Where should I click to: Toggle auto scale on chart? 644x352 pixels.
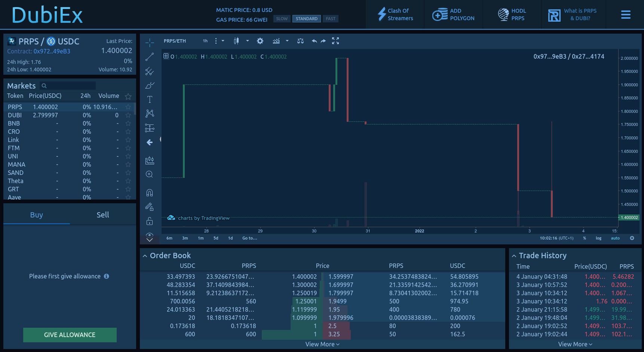[x=615, y=238]
